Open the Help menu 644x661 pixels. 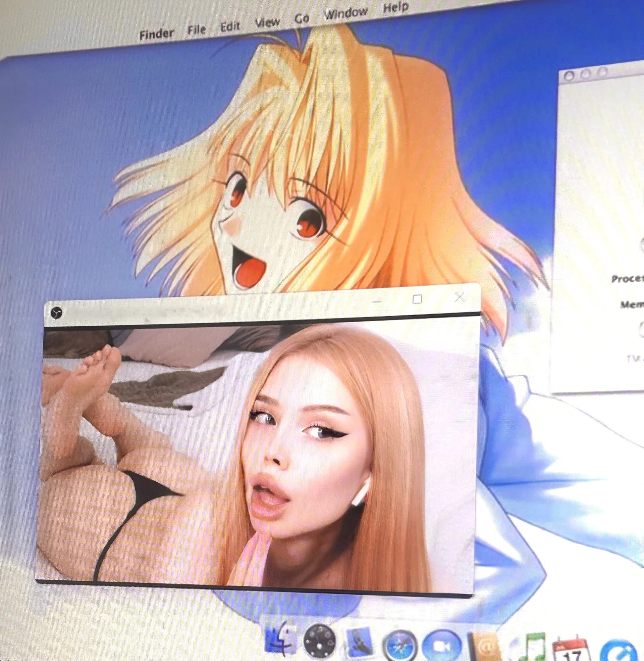[396, 7]
